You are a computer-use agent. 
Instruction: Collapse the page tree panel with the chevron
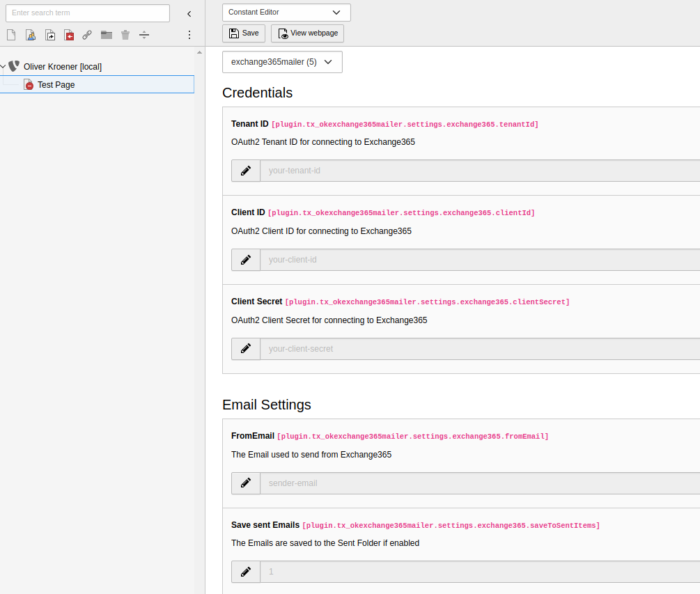click(x=189, y=13)
